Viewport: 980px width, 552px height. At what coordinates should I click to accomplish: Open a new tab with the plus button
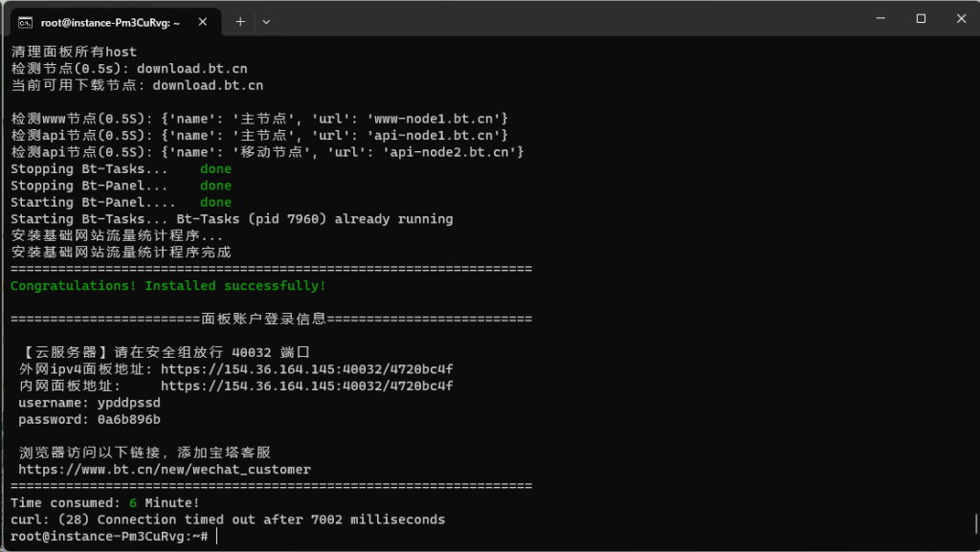coord(240,21)
